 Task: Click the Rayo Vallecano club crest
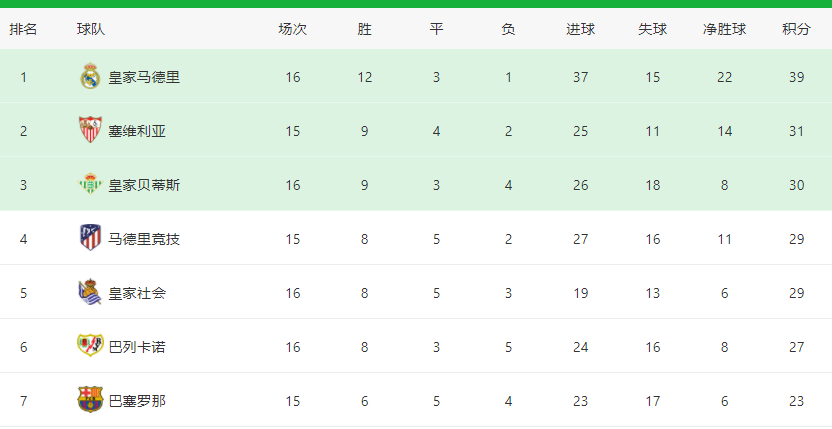90,346
